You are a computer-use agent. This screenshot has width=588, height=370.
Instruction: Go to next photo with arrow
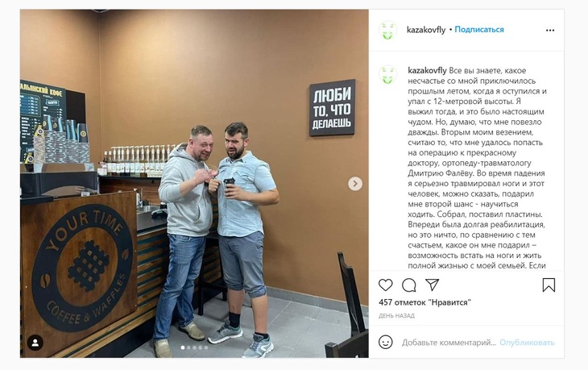(355, 184)
